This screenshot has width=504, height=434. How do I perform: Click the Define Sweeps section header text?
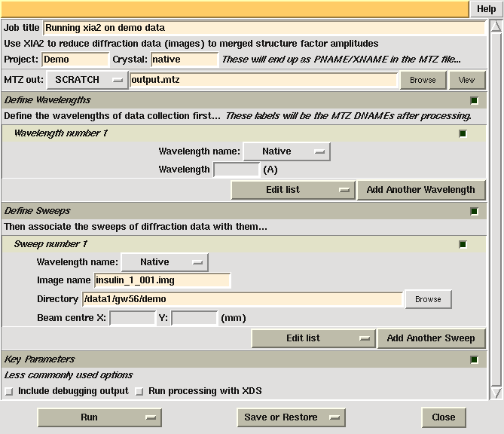[37, 211]
